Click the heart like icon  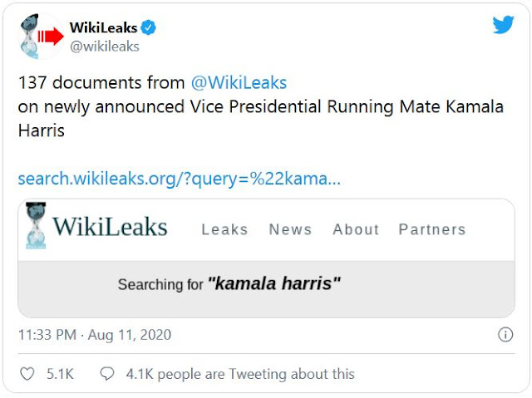27,375
